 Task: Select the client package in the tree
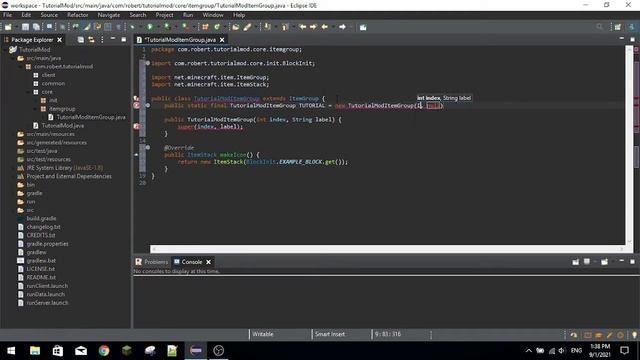pos(44,75)
